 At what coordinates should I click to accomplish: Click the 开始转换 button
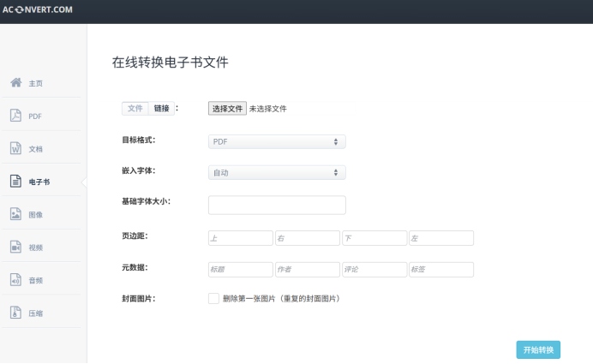[x=538, y=349]
